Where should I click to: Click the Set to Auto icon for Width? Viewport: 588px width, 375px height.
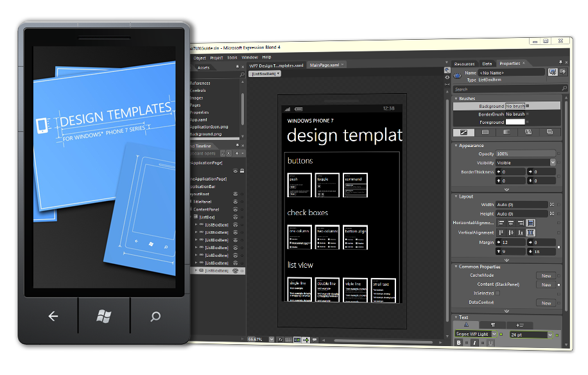pos(551,204)
